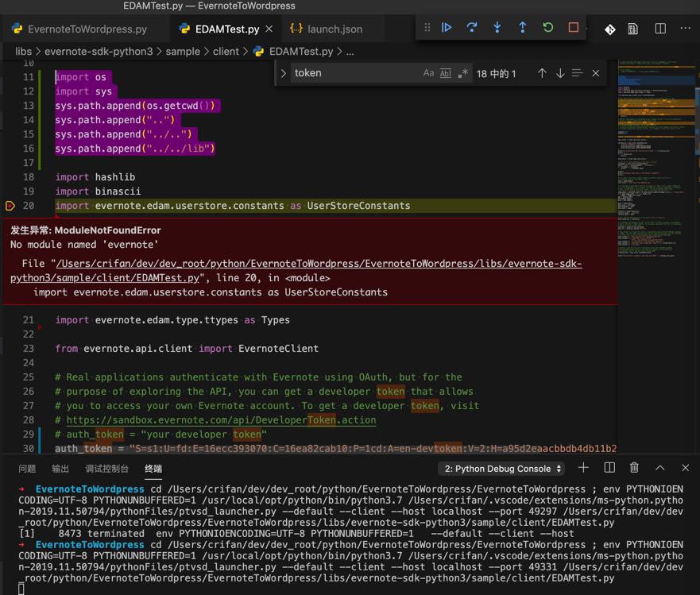Click the debug Continue button
The height and width of the screenshot is (595, 700).
[446, 28]
